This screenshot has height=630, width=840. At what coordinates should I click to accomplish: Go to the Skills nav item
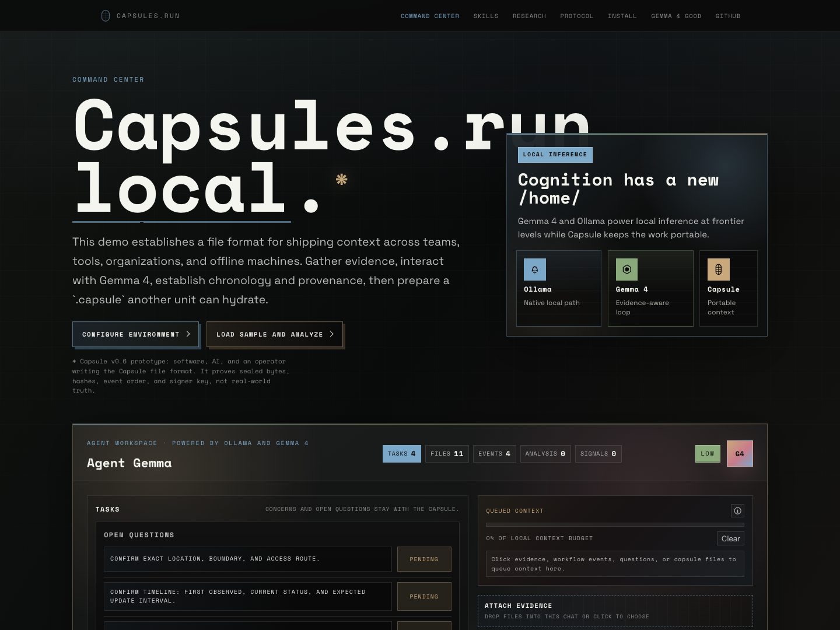point(486,16)
